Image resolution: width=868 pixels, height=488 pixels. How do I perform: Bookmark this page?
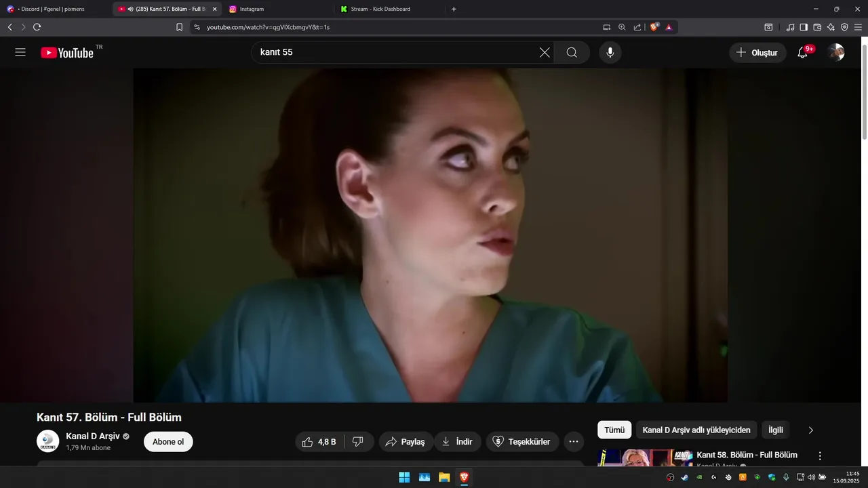179,27
